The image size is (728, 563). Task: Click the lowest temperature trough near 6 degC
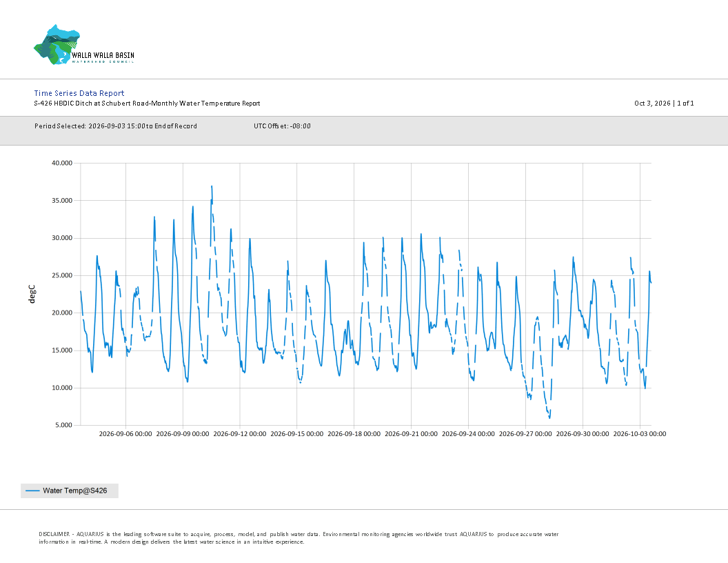pos(549,417)
